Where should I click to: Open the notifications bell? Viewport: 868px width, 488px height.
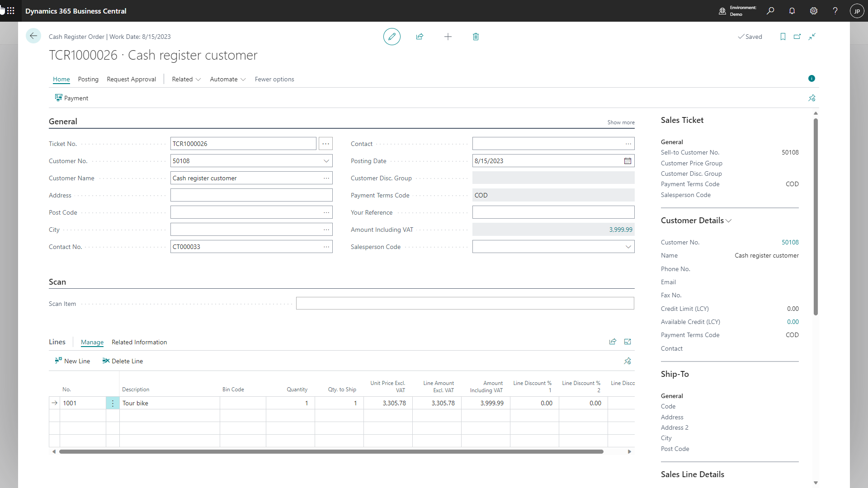coord(792,11)
